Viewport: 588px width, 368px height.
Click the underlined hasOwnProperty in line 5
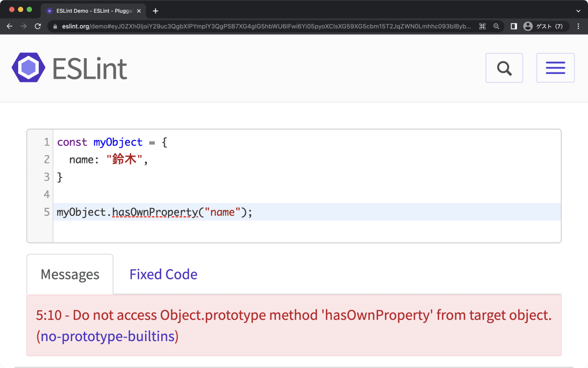155,212
